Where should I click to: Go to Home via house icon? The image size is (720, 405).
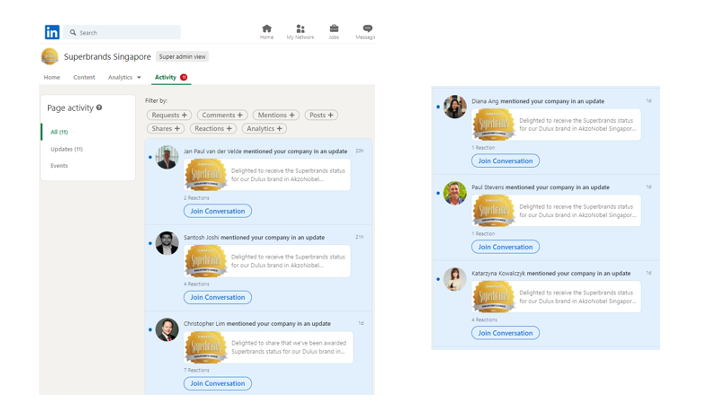point(266,28)
